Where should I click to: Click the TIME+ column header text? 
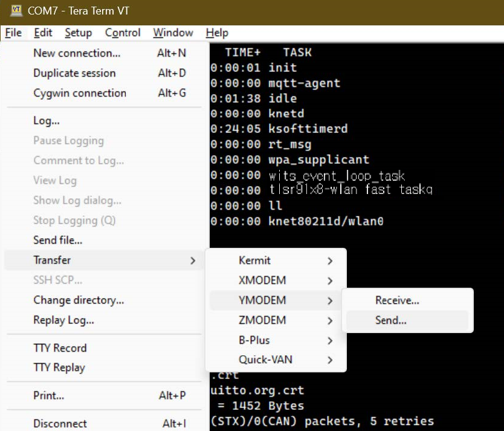pyautogui.click(x=243, y=53)
